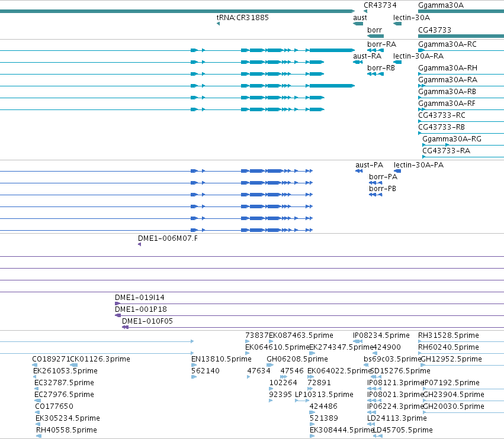This screenshot has height=439, width=504.
Task: Open the LD24113.3prime EST label
Action: point(397,418)
